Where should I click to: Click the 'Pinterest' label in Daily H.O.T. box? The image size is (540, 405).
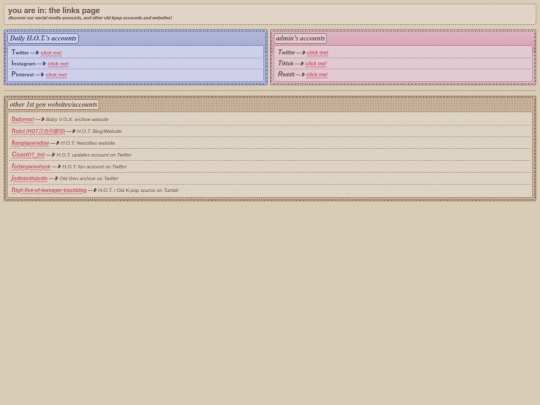pyautogui.click(x=23, y=74)
